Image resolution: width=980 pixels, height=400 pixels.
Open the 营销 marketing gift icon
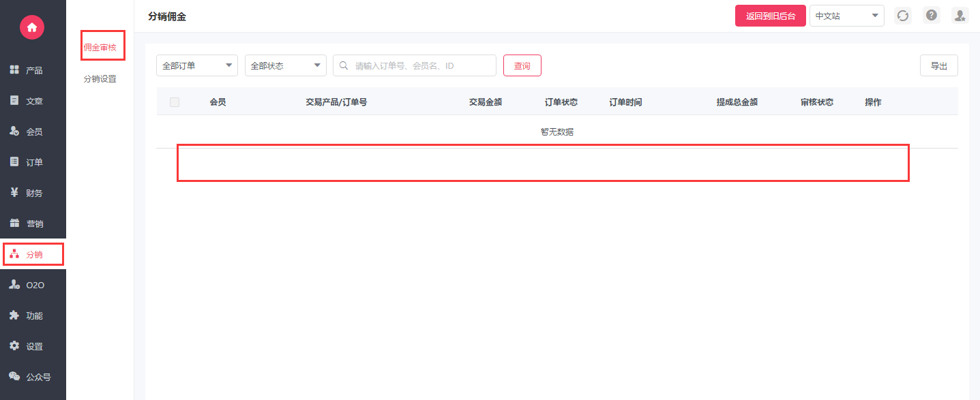14,224
